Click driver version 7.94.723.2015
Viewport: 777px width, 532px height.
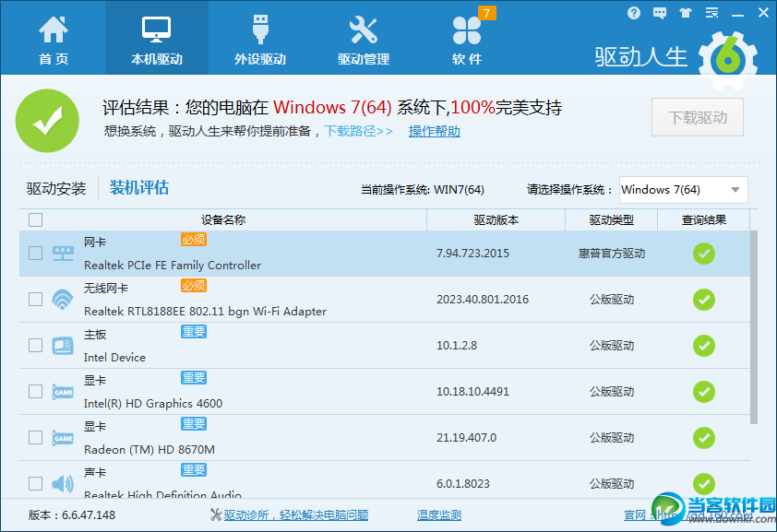click(472, 254)
